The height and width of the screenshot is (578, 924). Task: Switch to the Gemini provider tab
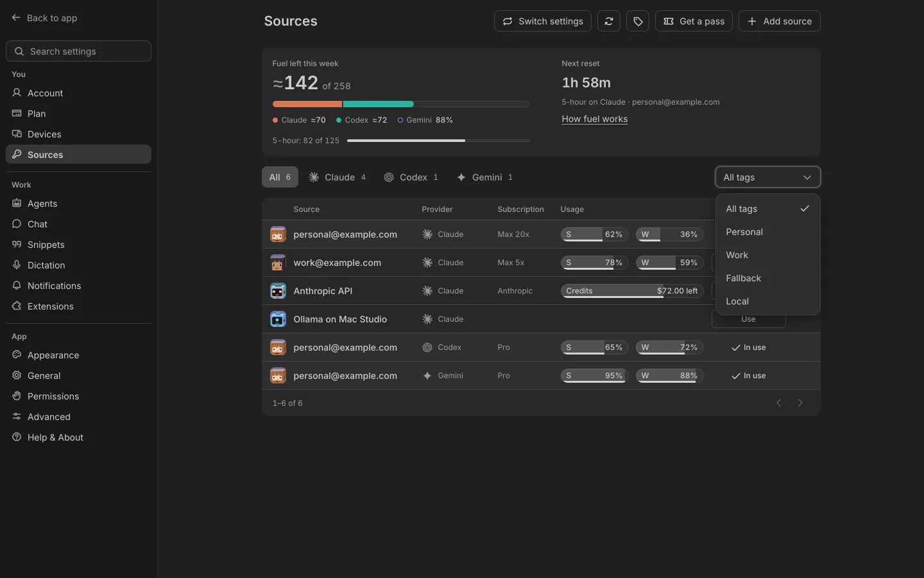484,177
